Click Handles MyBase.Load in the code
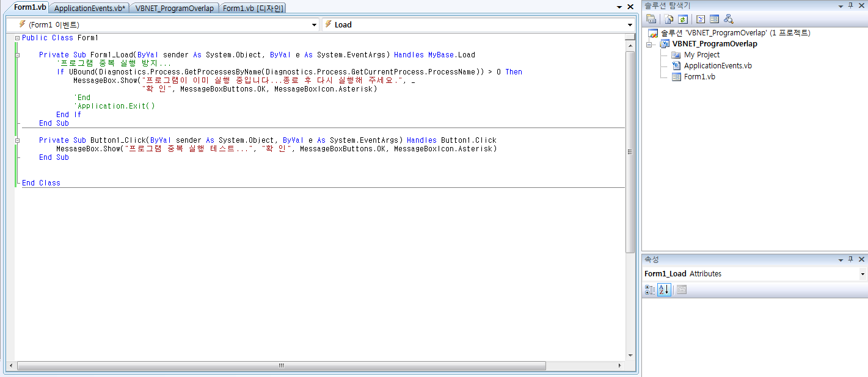Image resolution: width=868 pixels, height=377 pixels. pyautogui.click(x=434, y=55)
